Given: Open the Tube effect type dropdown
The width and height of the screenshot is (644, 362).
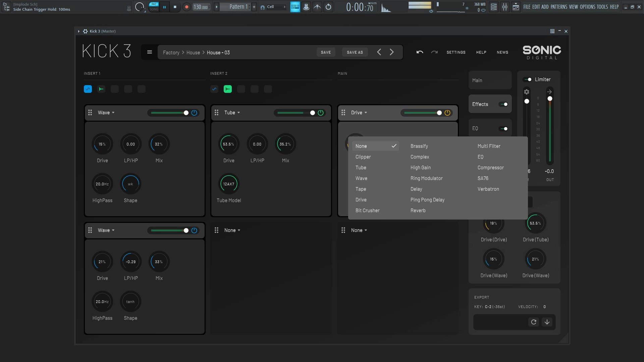Looking at the screenshot, I should pyautogui.click(x=232, y=113).
